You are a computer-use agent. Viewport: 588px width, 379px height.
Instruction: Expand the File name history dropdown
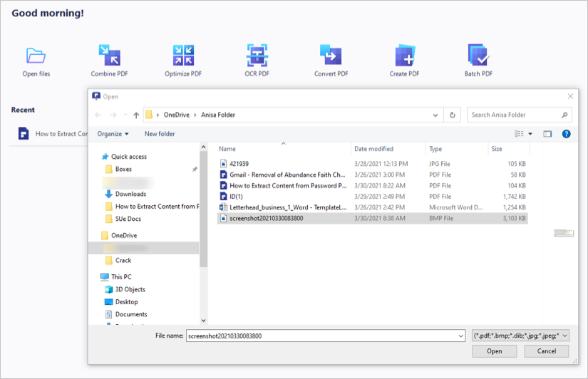click(461, 335)
